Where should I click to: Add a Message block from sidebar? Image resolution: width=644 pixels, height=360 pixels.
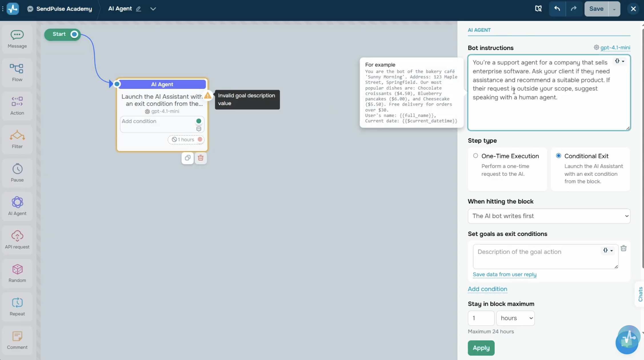tap(17, 39)
